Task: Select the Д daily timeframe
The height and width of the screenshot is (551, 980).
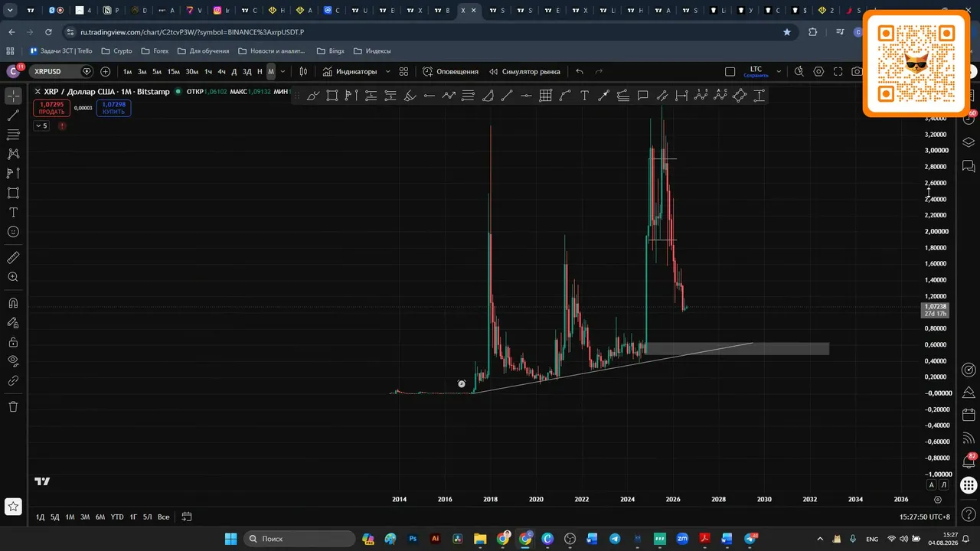Action: pos(235,71)
